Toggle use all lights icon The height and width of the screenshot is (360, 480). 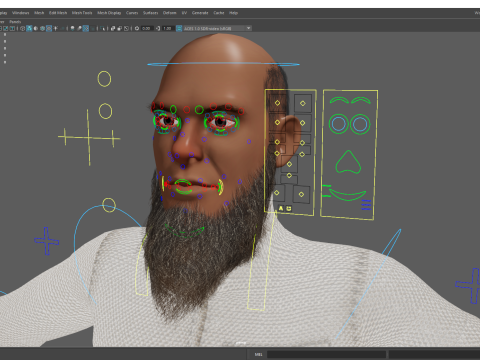click(x=55, y=28)
